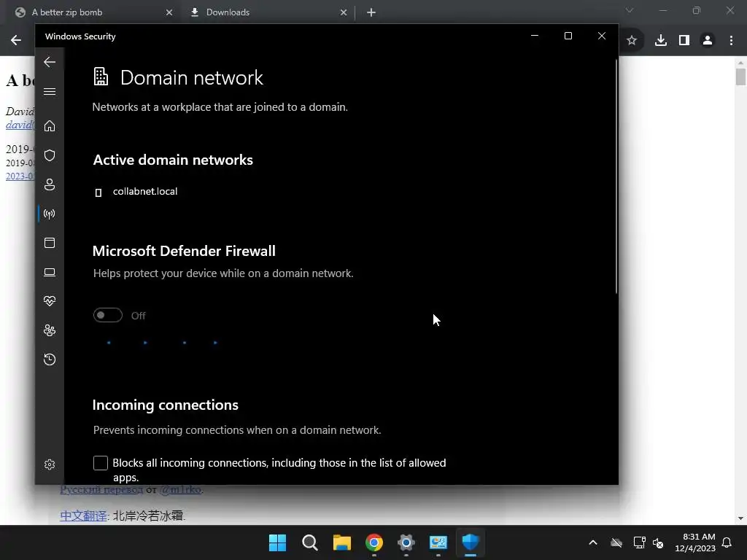
Task: Close the A better zip bomb tab
Action: [x=169, y=12]
